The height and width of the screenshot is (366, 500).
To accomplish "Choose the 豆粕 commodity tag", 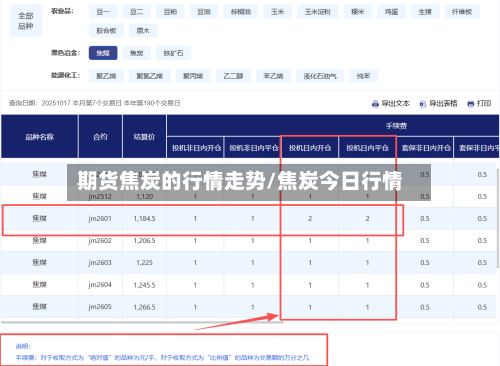I will coord(170,12).
